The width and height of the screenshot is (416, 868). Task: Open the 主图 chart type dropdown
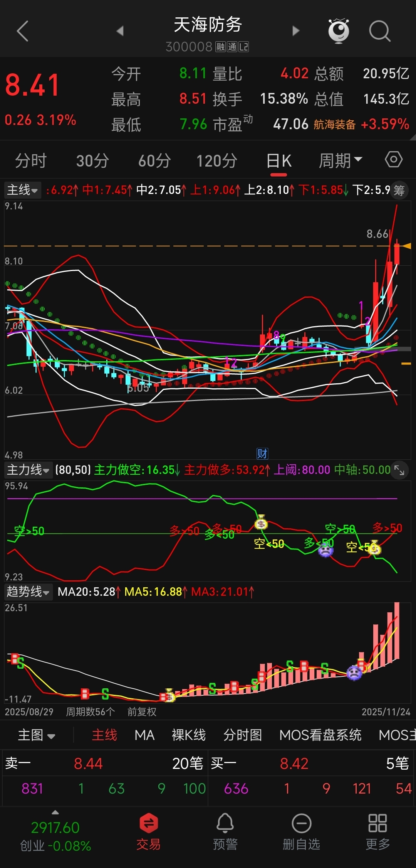pos(37,735)
